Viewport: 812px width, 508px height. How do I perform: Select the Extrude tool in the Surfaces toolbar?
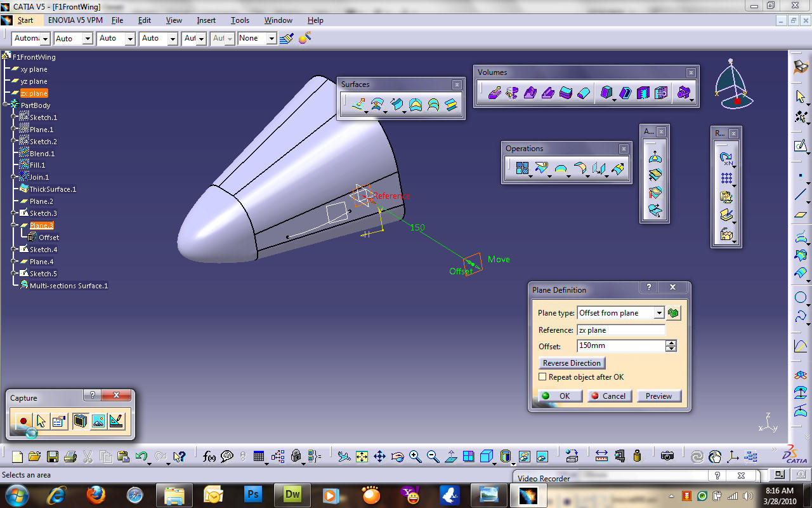357,104
